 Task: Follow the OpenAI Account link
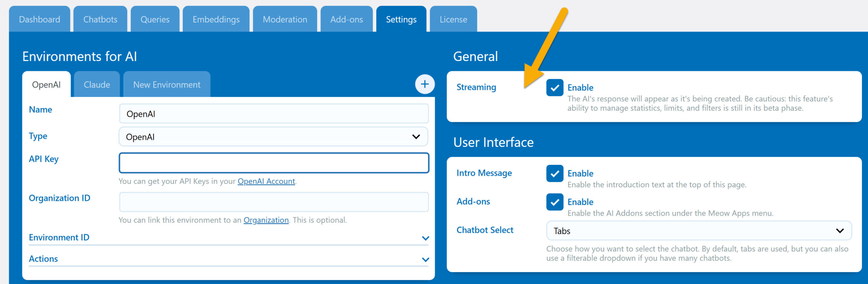pyautogui.click(x=266, y=181)
